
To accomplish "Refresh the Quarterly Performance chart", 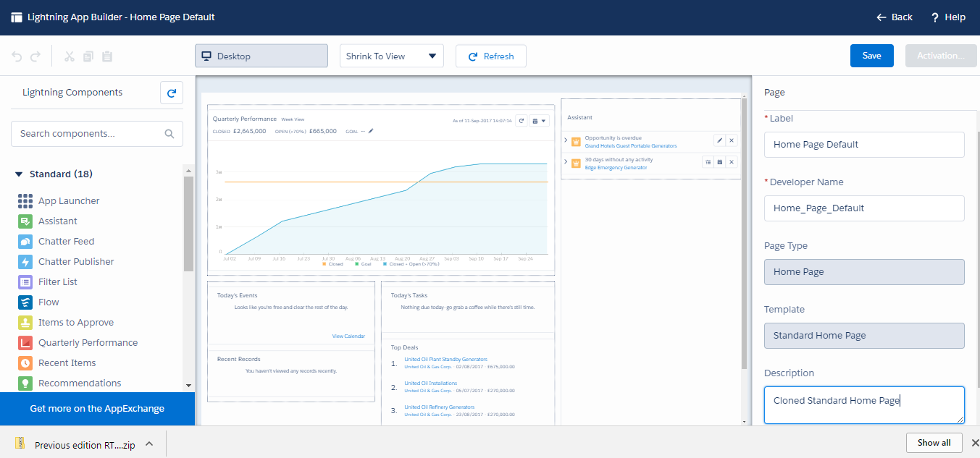I will [521, 121].
